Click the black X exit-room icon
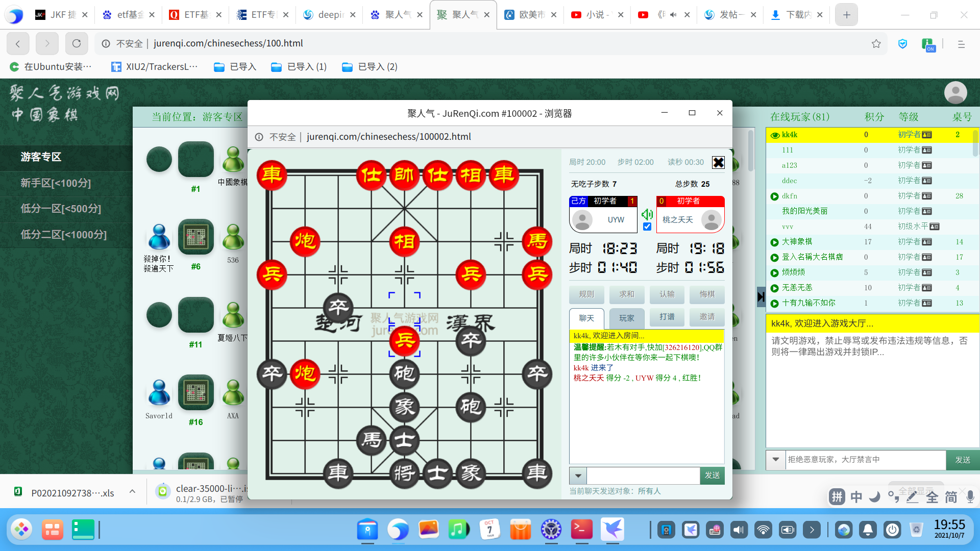The width and height of the screenshot is (980, 551). tap(718, 162)
